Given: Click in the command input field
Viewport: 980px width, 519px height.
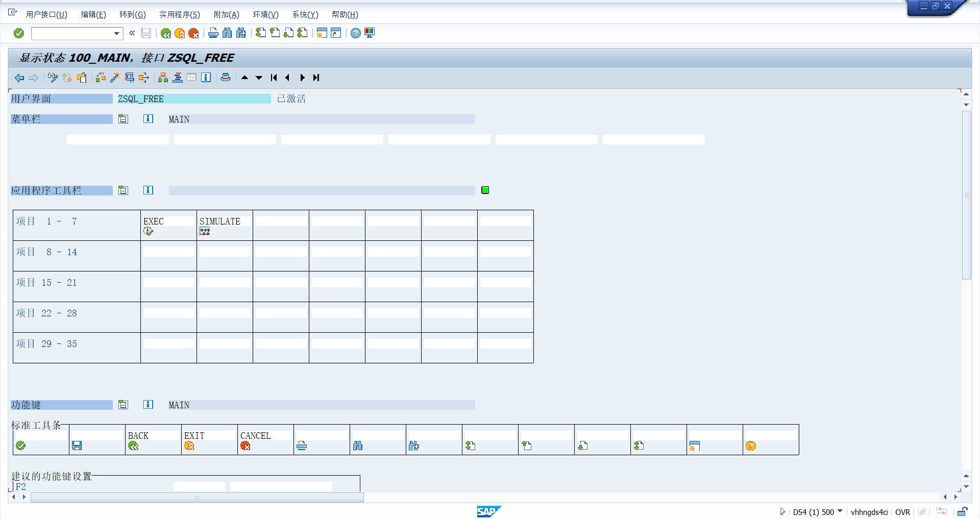Looking at the screenshot, I should click(72, 34).
